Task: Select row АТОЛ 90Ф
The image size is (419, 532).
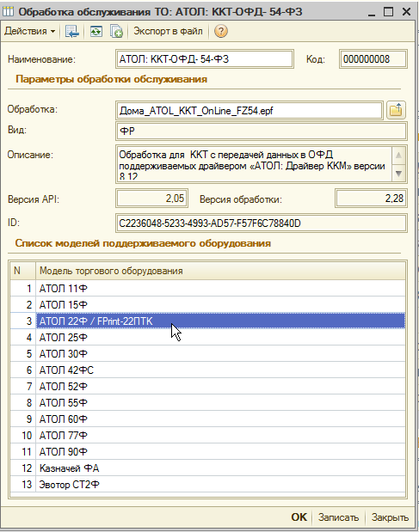Action: coord(208,451)
